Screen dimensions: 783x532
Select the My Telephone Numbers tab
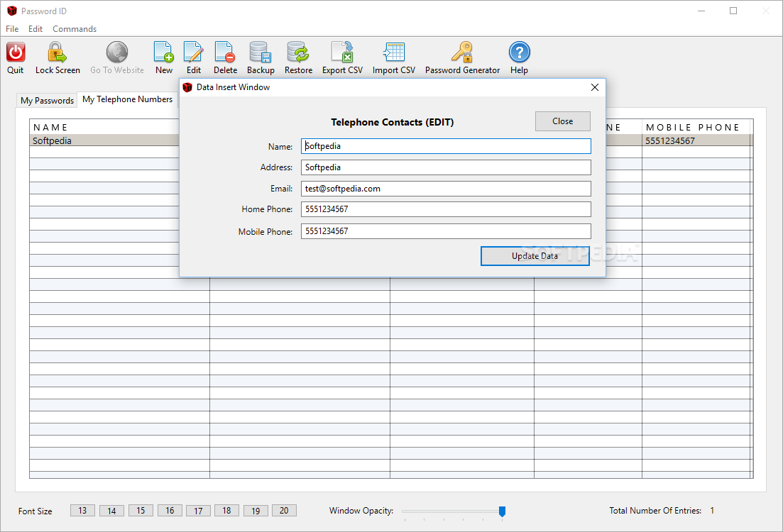click(x=127, y=99)
